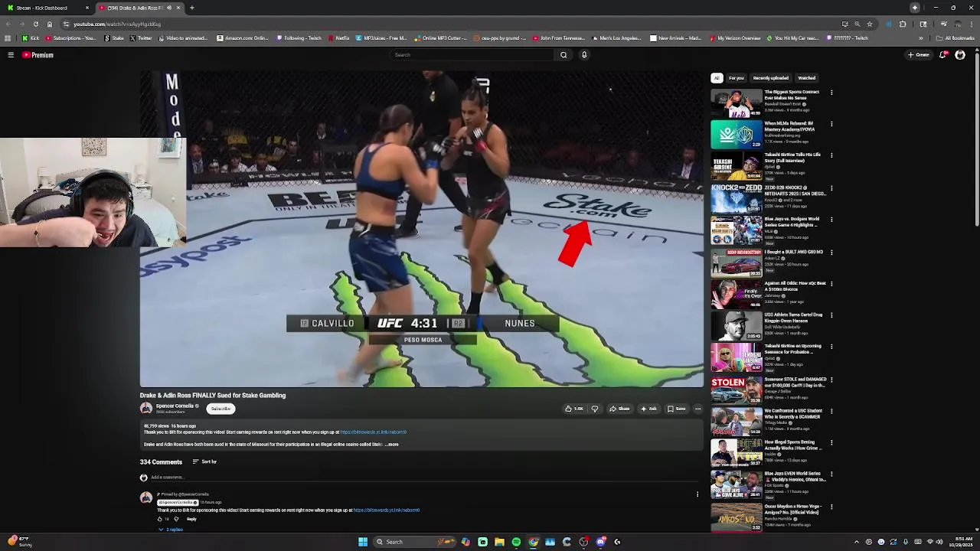Save the video to a playlist
Screen dimensions: 980x551
[x=676, y=409]
